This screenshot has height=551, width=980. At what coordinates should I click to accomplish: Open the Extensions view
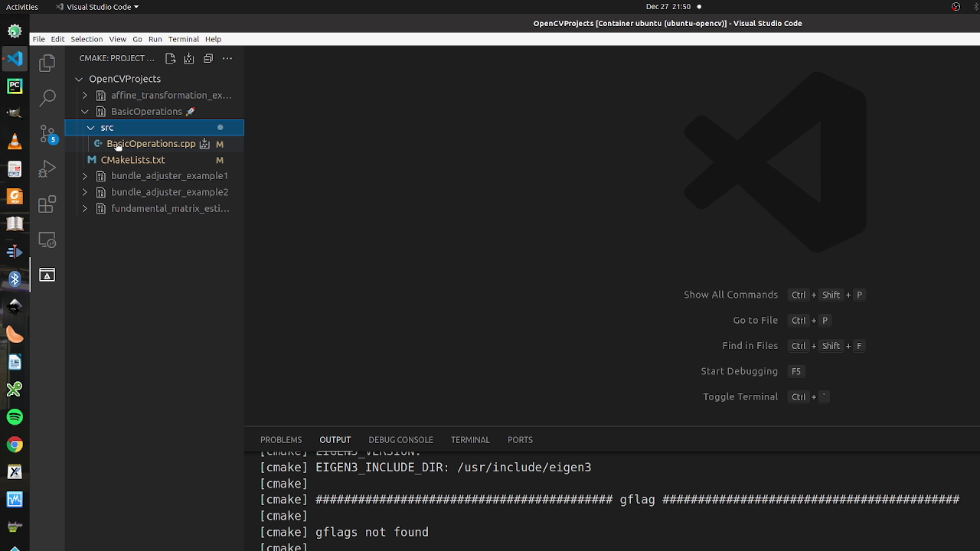click(x=47, y=204)
